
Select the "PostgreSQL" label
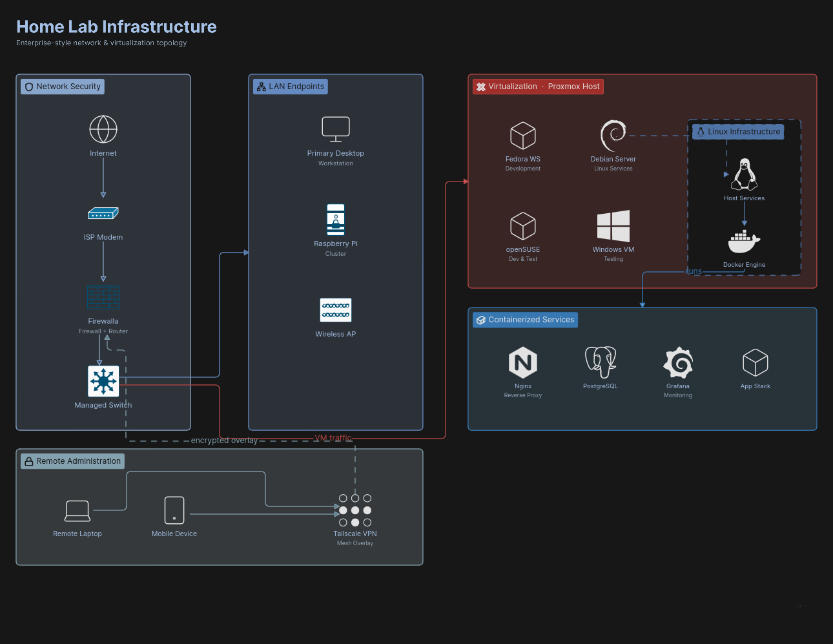(x=601, y=386)
